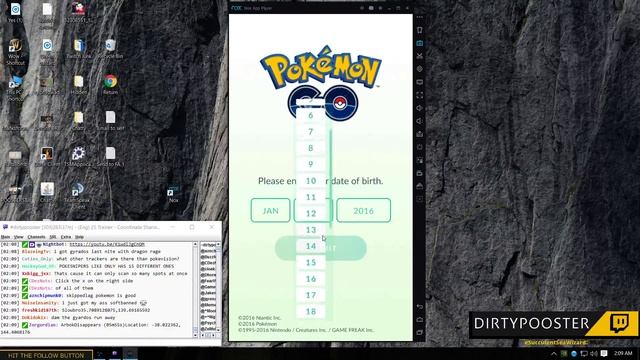The image size is (640, 360).
Task: Choose day 17 in the date list
Action: [x=311, y=295]
